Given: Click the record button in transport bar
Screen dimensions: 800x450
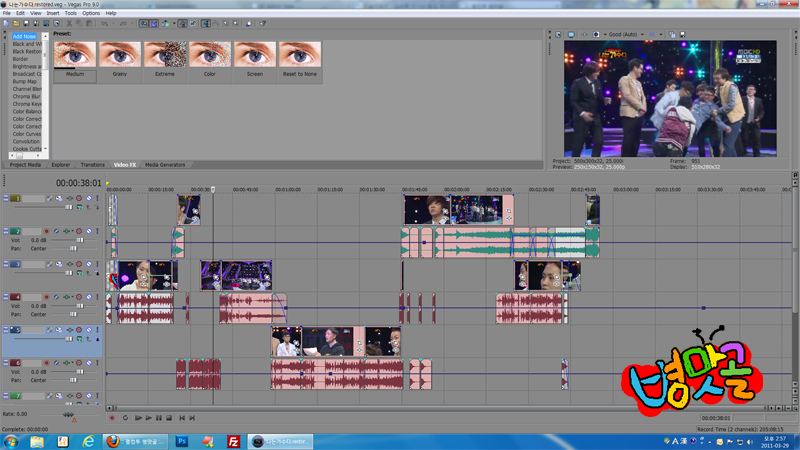Looking at the screenshot, I should pyautogui.click(x=112, y=418).
